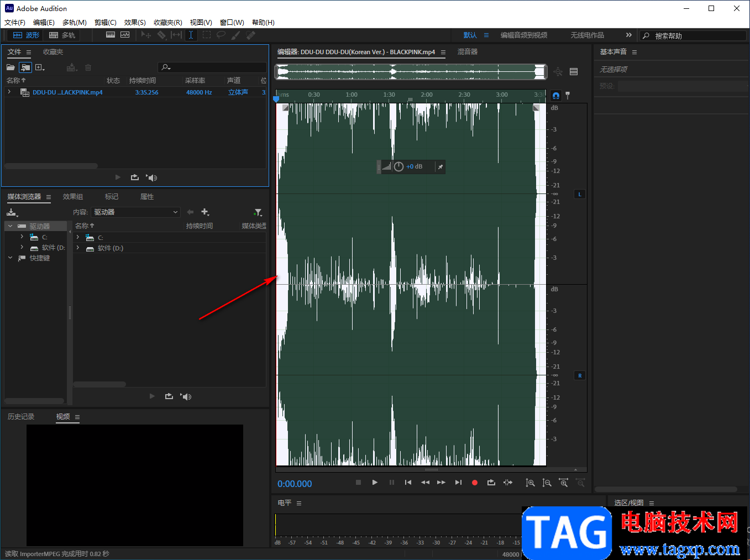Click Zoom In time icon
The height and width of the screenshot is (560, 750).
(564, 483)
